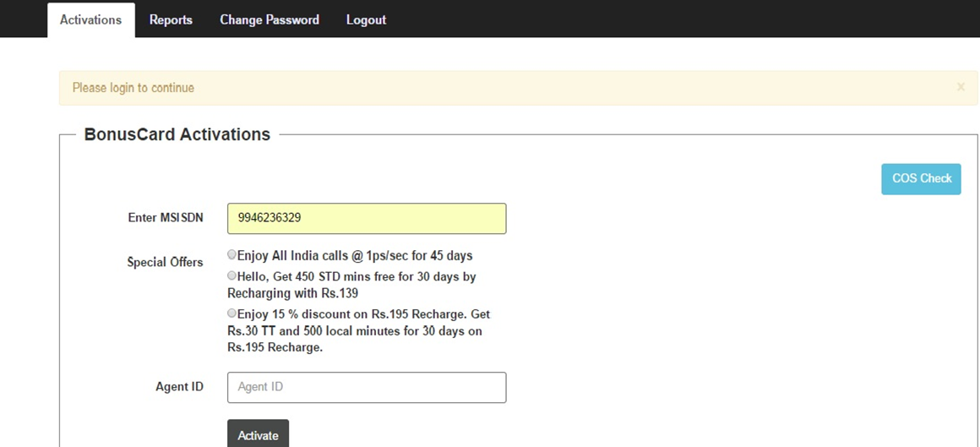Click the Please login to continue message
The width and height of the screenshot is (980, 447).
click(133, 88)
